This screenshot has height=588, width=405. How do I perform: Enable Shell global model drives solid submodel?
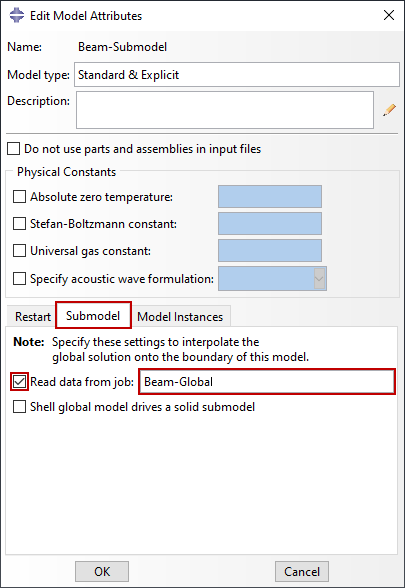[x=20, y=406]
